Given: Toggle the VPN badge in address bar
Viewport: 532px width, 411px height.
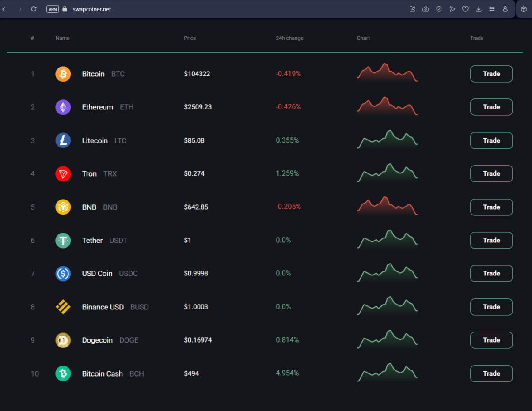Looking at the screenshot, I should coord(53,9).
